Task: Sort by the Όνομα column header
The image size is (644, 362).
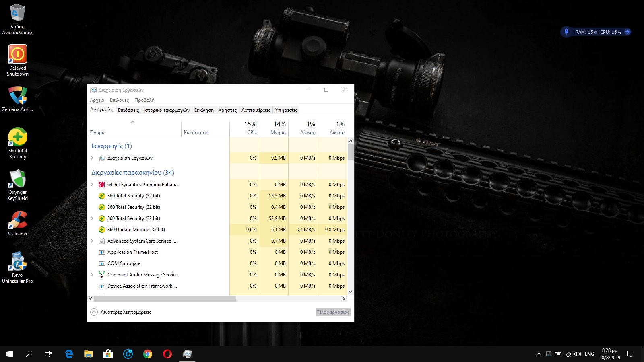Action: (134, 128)
